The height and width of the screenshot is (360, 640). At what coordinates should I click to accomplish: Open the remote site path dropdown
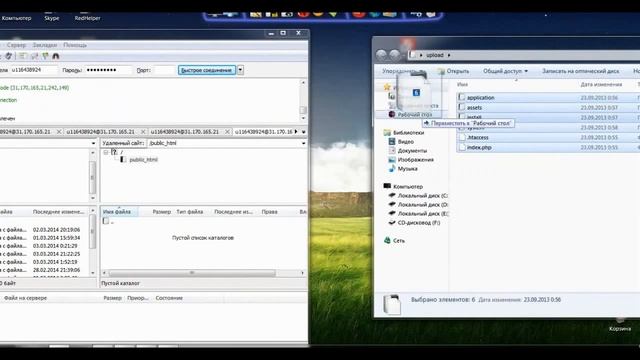[303, 143]
